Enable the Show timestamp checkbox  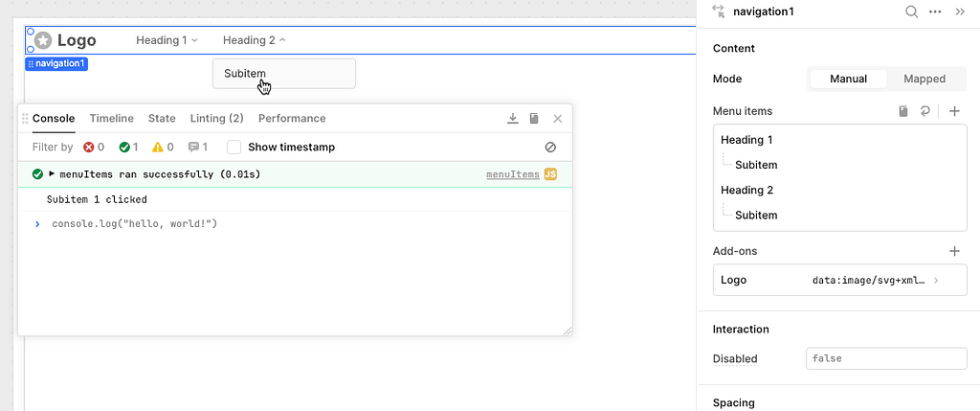click(234, 148)
